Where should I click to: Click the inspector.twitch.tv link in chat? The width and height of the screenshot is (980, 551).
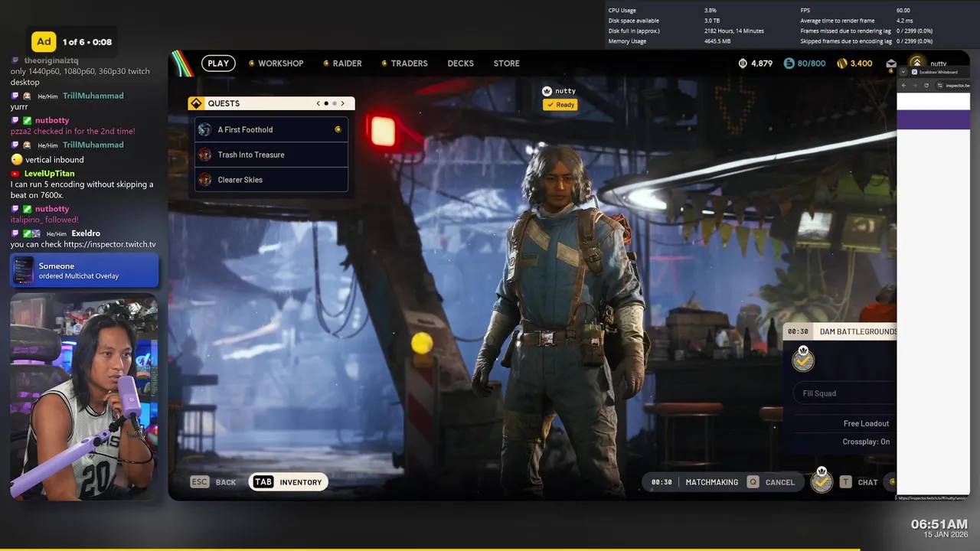109,245
